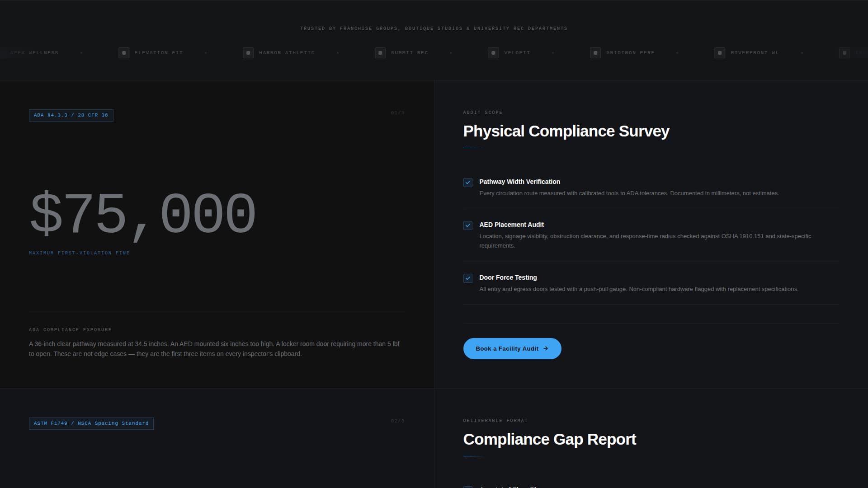Image resolution: width=868 pixels, height=488 pixels.
Task: Click the Door Force Testing title
Action: 508,277
